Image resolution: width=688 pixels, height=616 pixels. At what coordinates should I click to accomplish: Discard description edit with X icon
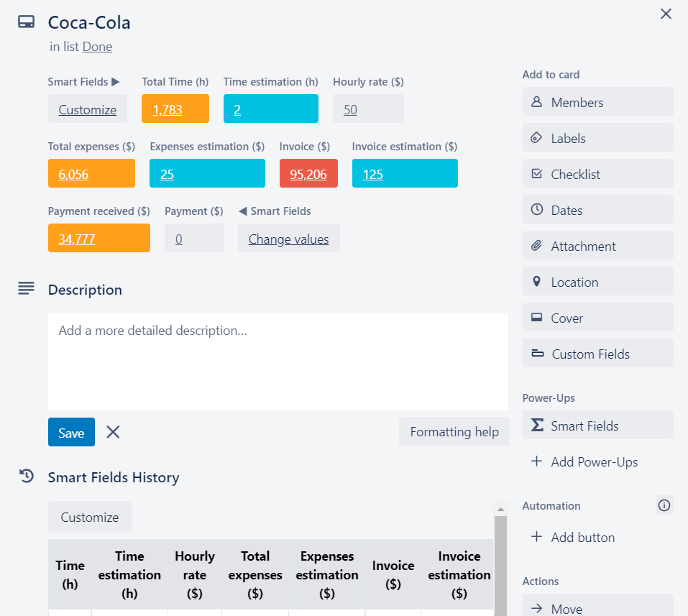pyautogui.click(x=113, y=432)
